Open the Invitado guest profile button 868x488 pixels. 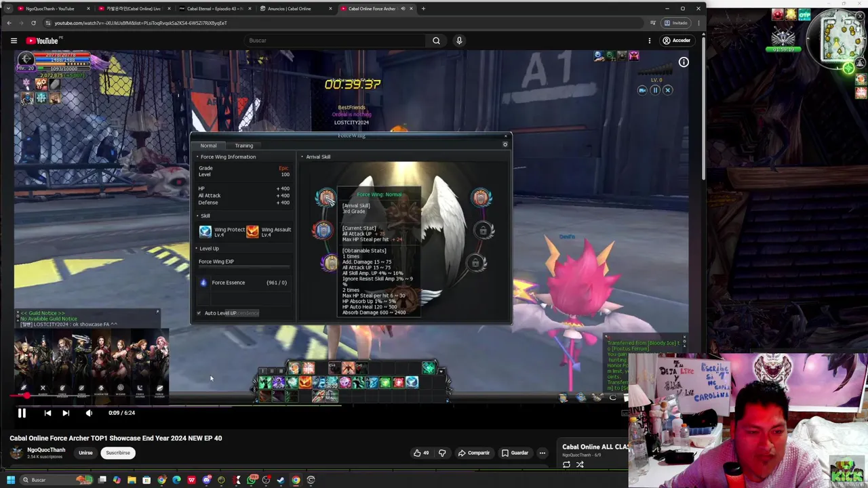tap(677, 23)
